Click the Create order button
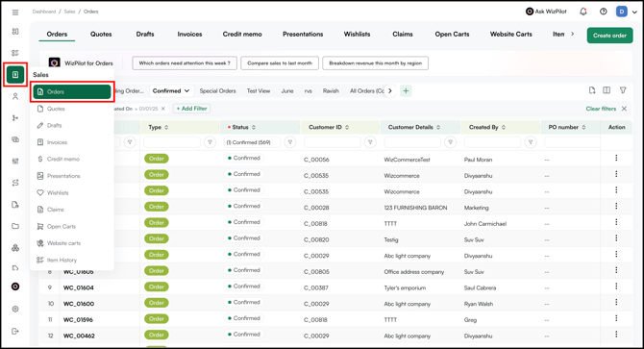Screen dimensions: 644x349 (609, 36)
